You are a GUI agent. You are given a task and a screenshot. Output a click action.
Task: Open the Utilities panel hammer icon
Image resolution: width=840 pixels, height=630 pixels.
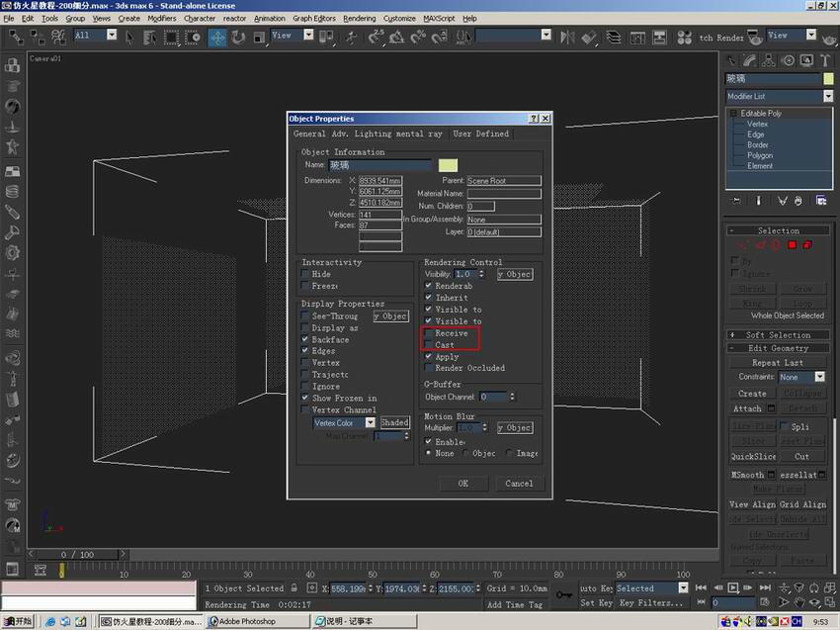823,59
